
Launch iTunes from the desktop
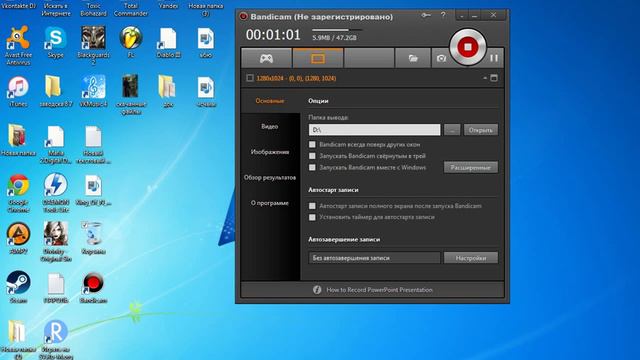click(18, 91)
